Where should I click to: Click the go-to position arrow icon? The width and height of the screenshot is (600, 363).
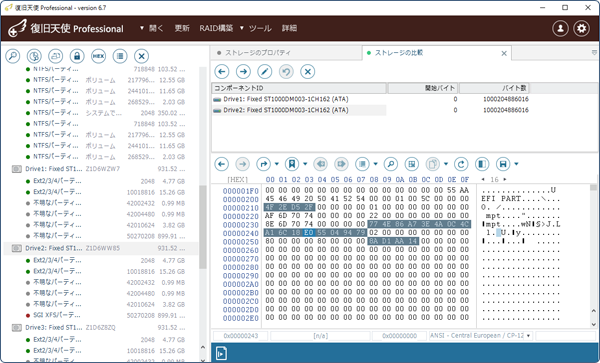pos(263,164)
